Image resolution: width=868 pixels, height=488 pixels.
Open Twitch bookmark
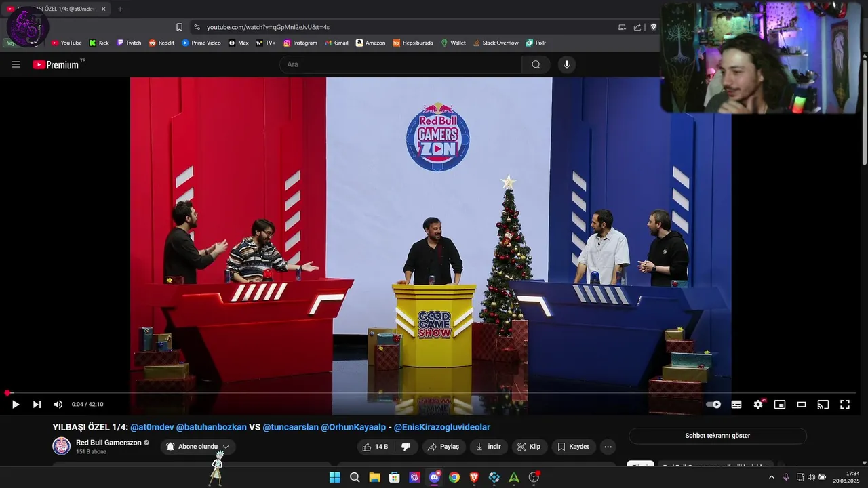coord(129,43)
